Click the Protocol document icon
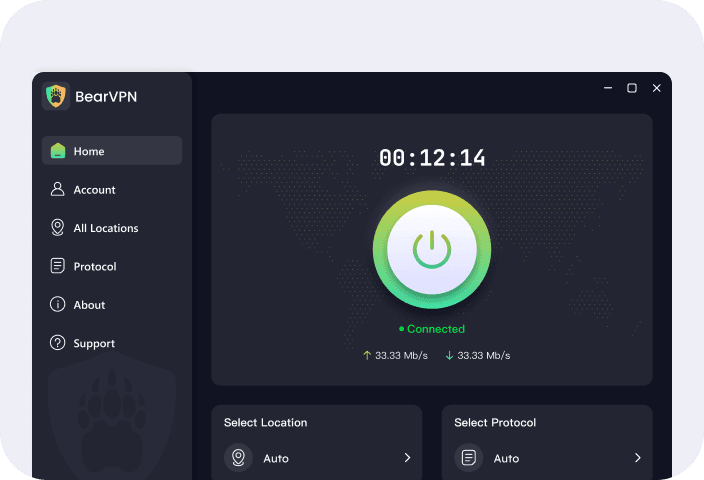Viewport: 704px width, 480px height. (57, 266)
